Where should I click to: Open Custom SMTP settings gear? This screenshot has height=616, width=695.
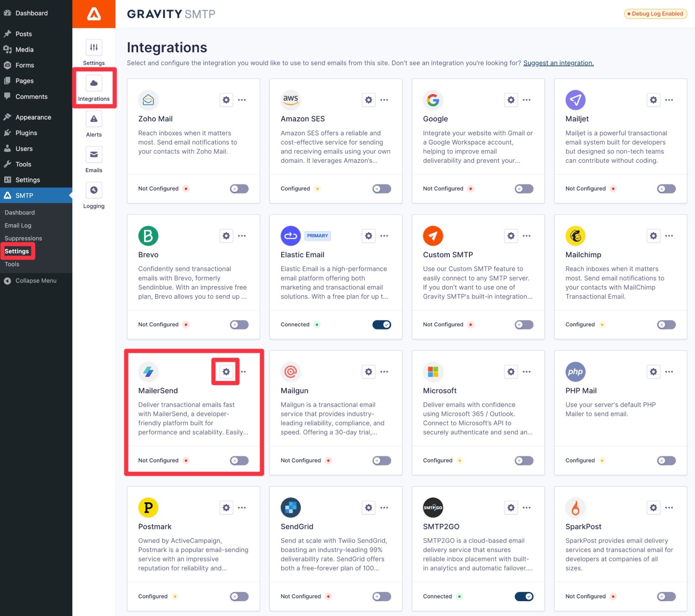click(x=511, y=235)
